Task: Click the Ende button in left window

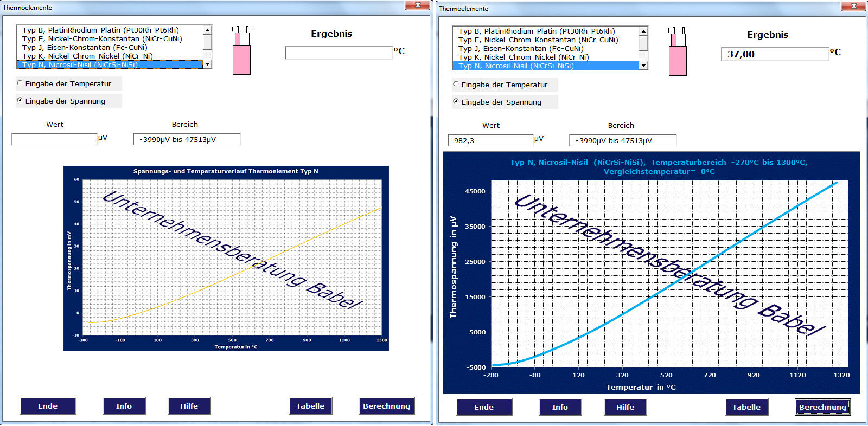Action: [x=48, y=406]
